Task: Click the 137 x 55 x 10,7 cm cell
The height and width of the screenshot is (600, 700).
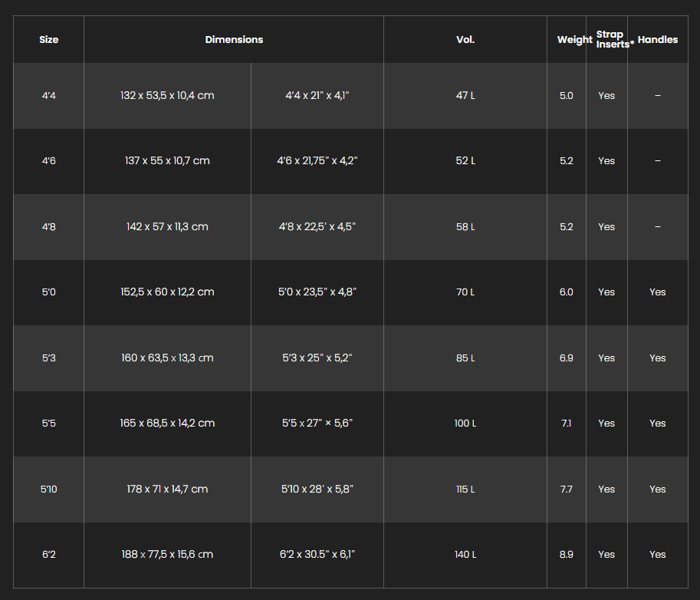Action: 167,161
